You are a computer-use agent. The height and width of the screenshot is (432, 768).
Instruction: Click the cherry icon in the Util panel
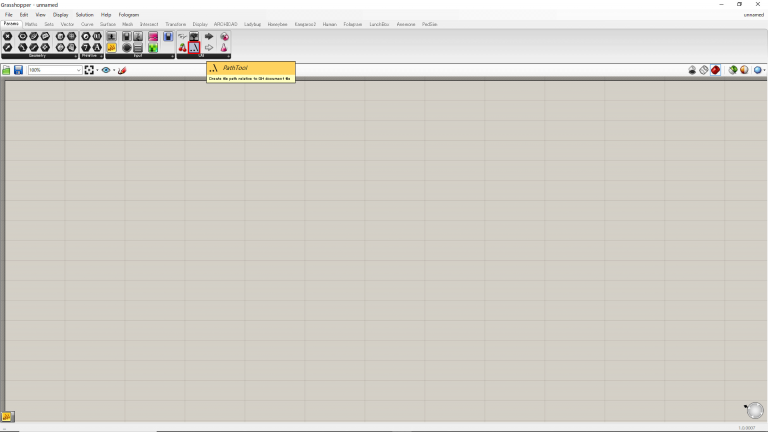click(x=182, y=47)
